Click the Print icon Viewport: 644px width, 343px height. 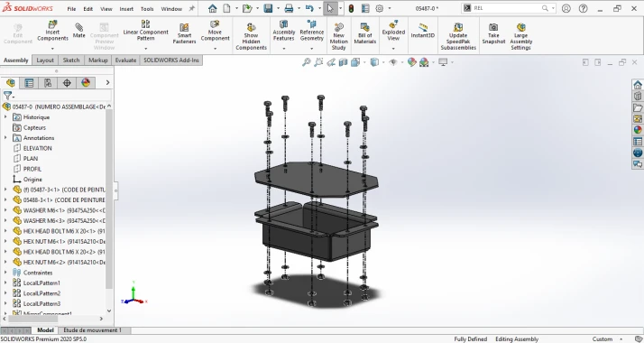coord(289,8)
